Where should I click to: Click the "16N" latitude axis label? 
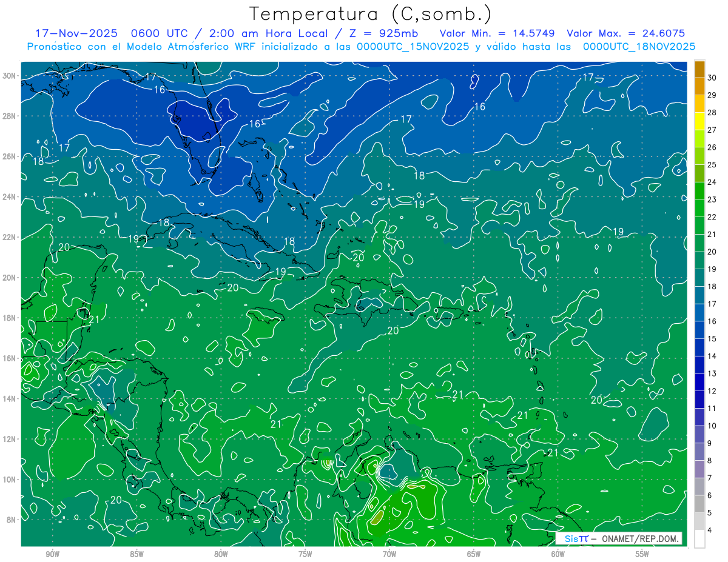click(8, 358)
